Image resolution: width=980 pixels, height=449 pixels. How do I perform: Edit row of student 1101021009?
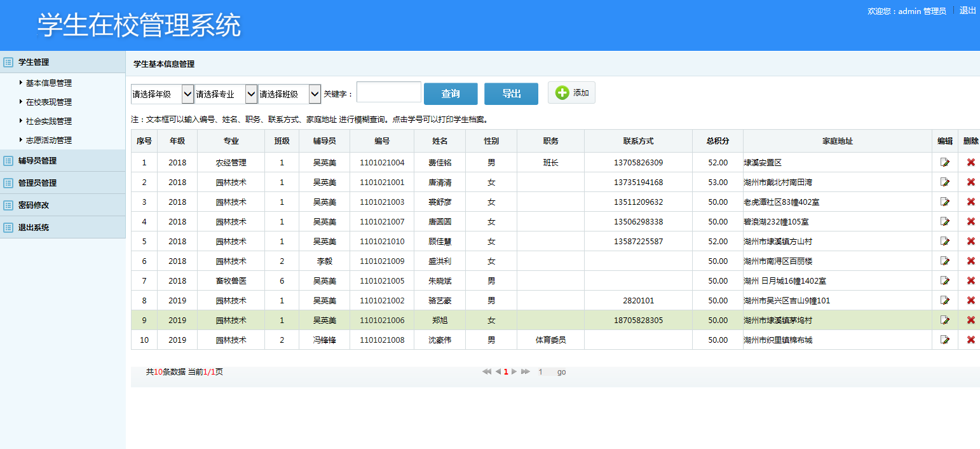tap(945, 261)
